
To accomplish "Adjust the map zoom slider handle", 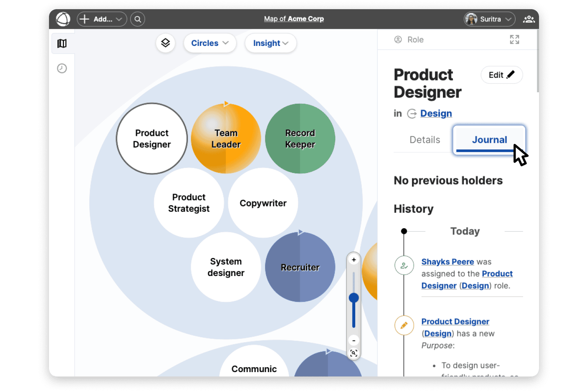I will click(354, 298).
